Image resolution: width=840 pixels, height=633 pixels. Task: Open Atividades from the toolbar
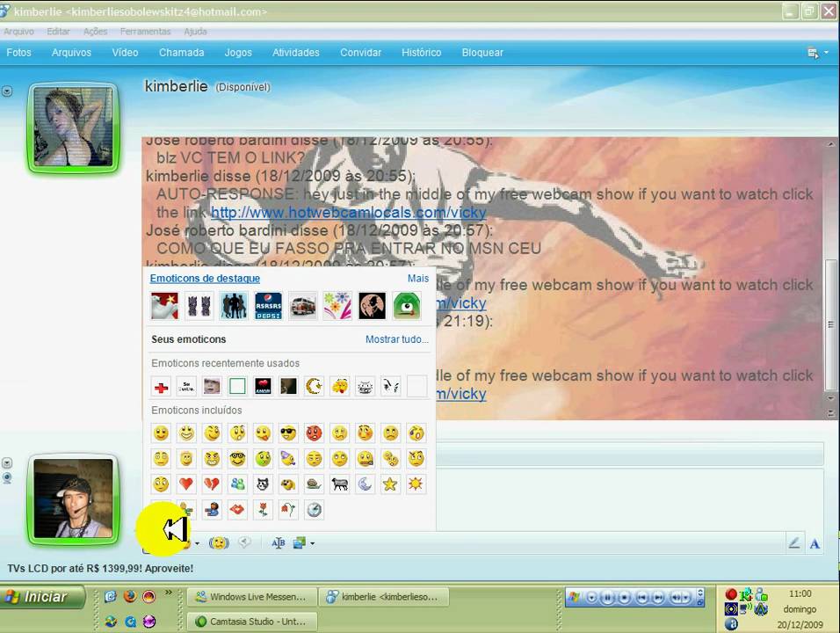click(x=296, y=53)
